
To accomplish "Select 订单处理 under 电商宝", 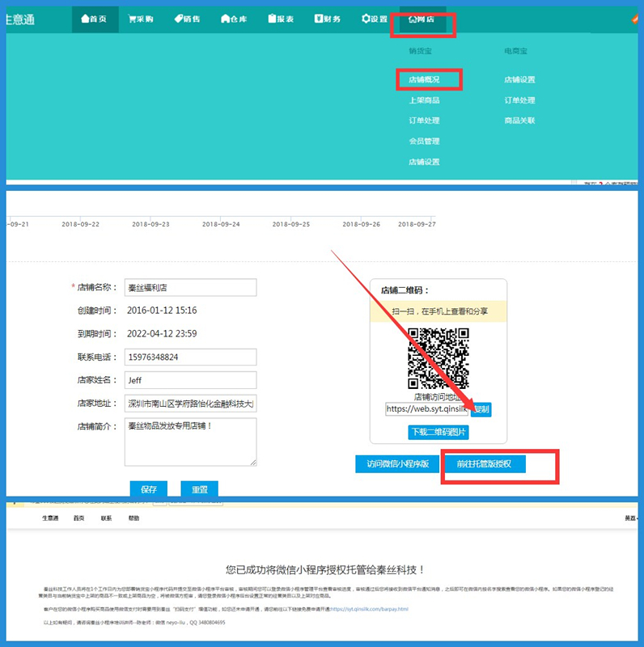I will pos(519,100).
